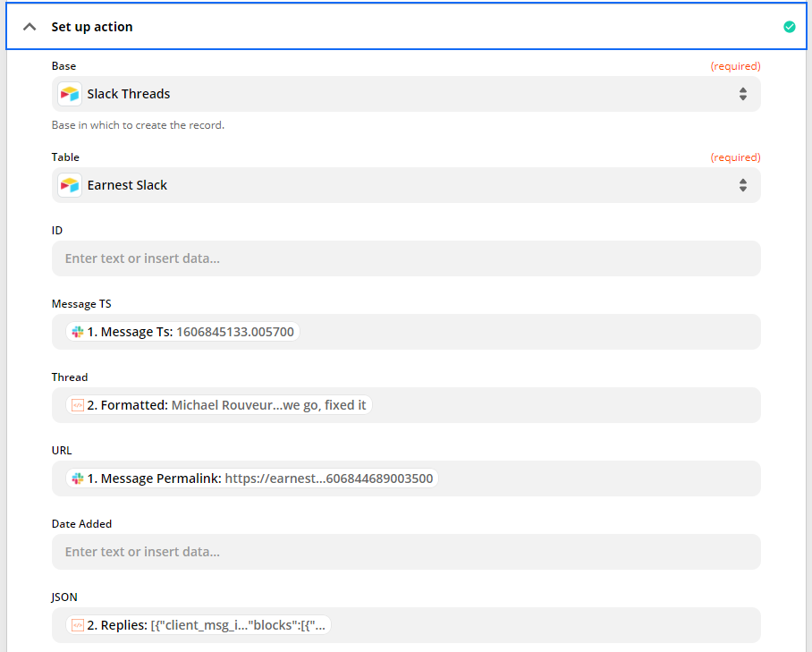This screenshot has height=652, width=812.
Task: Select the Message Ts 1606845133.005700 pill
Action: [x=182, y=332]
